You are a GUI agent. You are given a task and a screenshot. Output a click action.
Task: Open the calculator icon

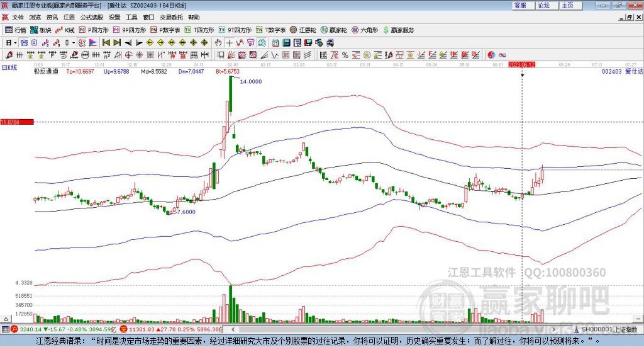[286, 43]
